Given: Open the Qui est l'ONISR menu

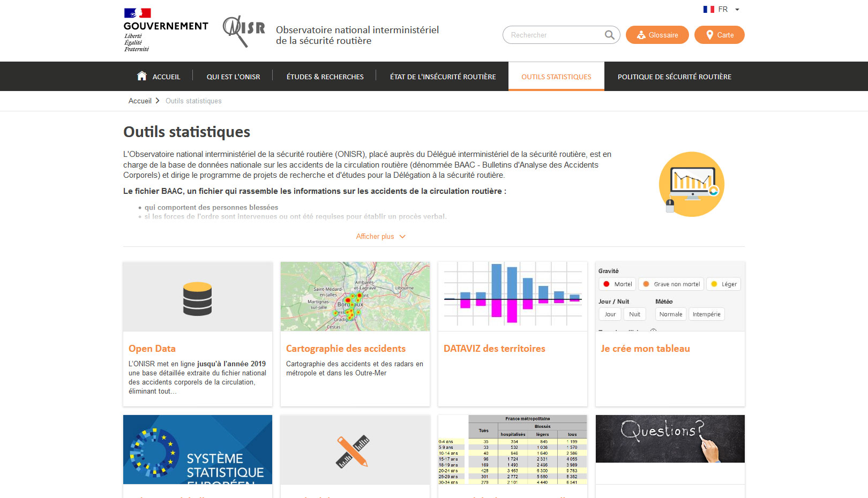Looking at the screenshot, I should coord(233,77).
